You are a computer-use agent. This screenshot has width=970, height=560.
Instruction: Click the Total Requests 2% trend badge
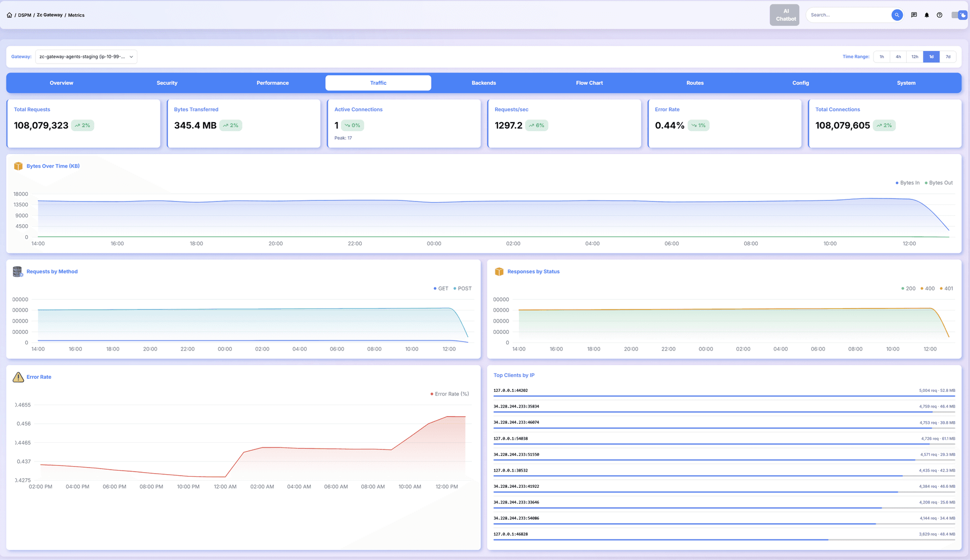tap(82, 125)
